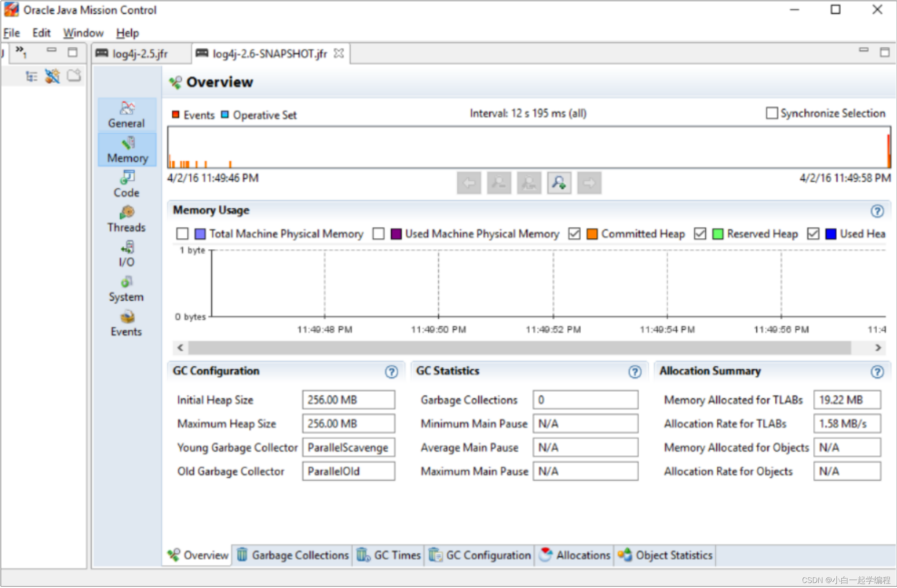Click the Initial Heap Size field
Viewport: 897px width, 588px height.
(x=348, y=400)
